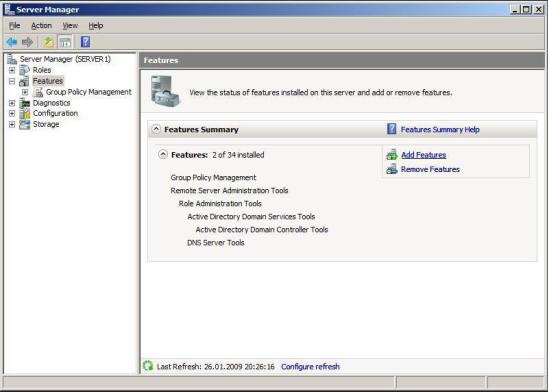548x392 pixels.
Task: Click 'Role Administration Tools' text
Action: 220,203
